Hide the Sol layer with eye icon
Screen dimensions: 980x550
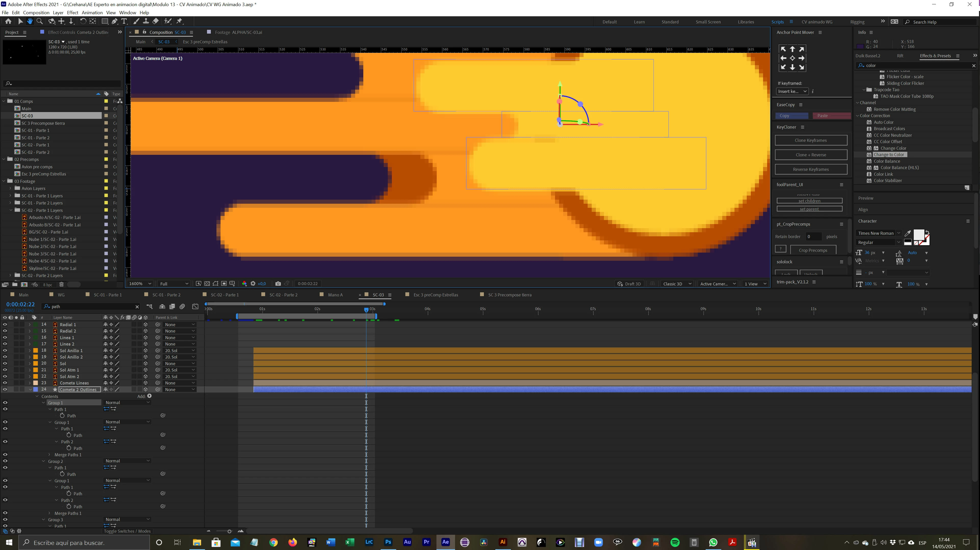[5, 363]
